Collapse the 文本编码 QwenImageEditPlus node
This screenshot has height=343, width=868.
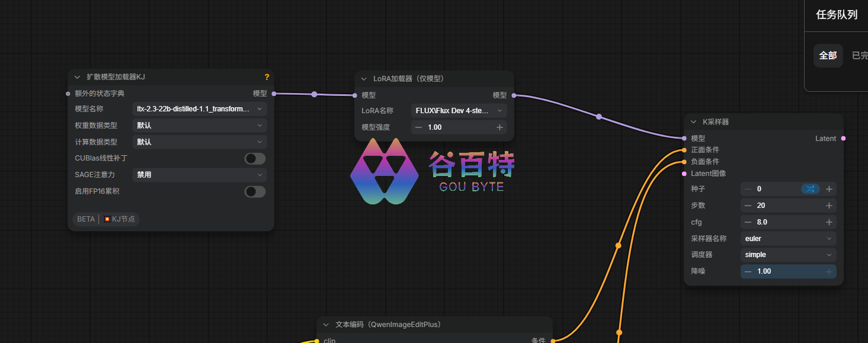click(326, 325)
